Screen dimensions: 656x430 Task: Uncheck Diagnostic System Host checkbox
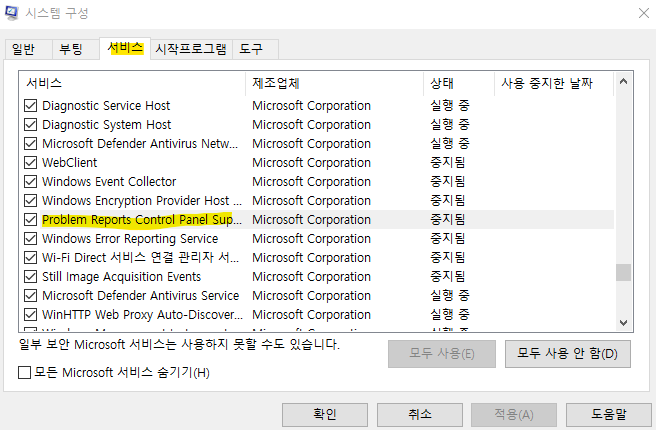[31, 125]
